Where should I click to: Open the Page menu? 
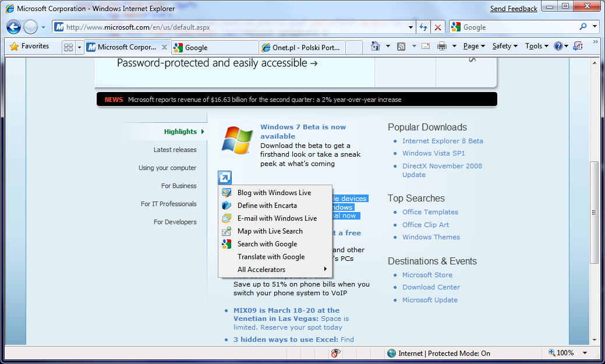click(x=474, y=47)
